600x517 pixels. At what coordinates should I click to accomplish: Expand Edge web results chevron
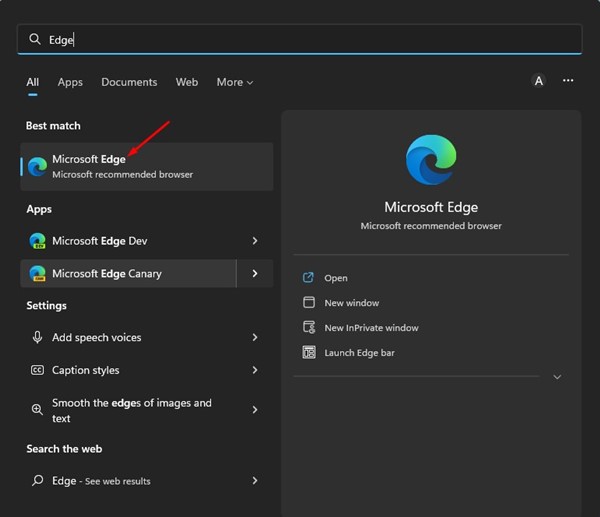coord(255,481)
